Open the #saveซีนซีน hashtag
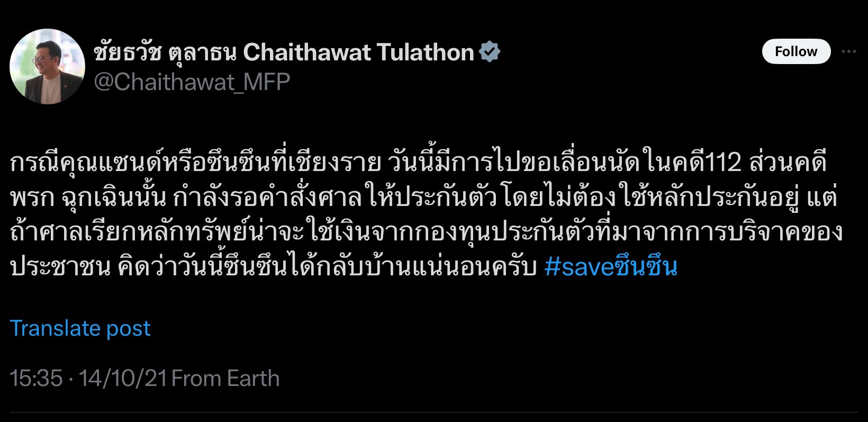Screen dimensions: 868x422 tap(611, 267)
